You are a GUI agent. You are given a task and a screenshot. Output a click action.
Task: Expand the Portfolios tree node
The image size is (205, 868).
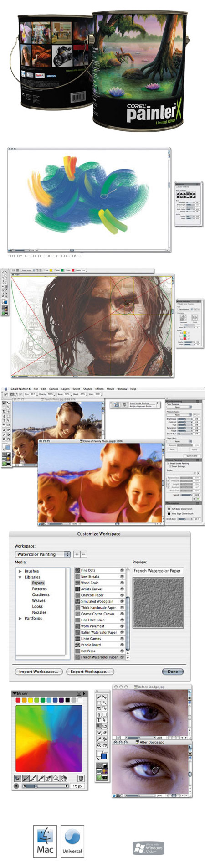tap(20, 618)
